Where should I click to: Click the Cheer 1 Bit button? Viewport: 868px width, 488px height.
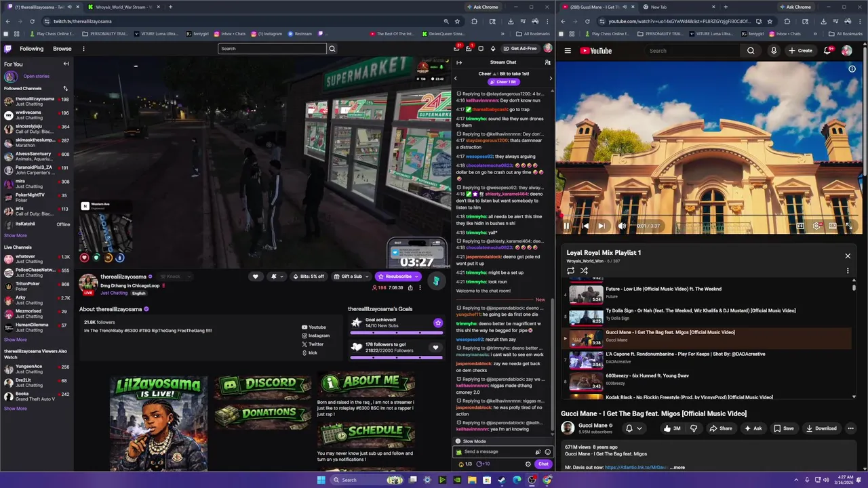coord(503,82)
